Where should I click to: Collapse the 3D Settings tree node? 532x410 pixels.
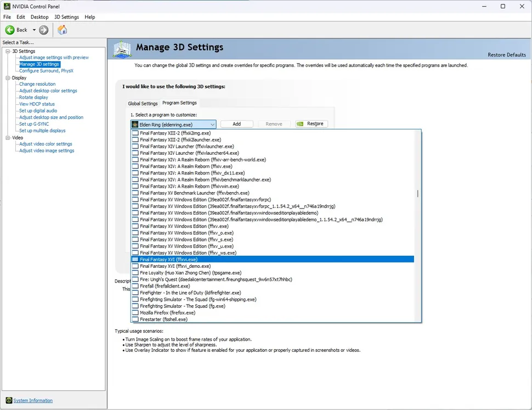click(7, 51)
